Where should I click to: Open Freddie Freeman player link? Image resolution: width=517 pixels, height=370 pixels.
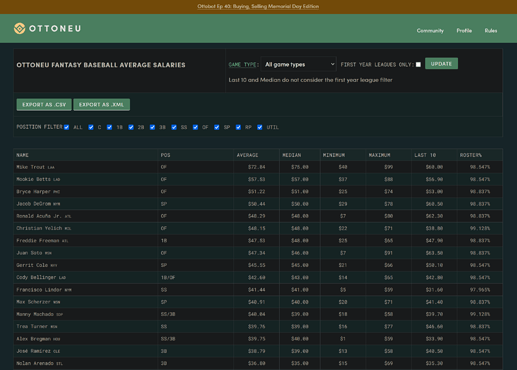38,241
